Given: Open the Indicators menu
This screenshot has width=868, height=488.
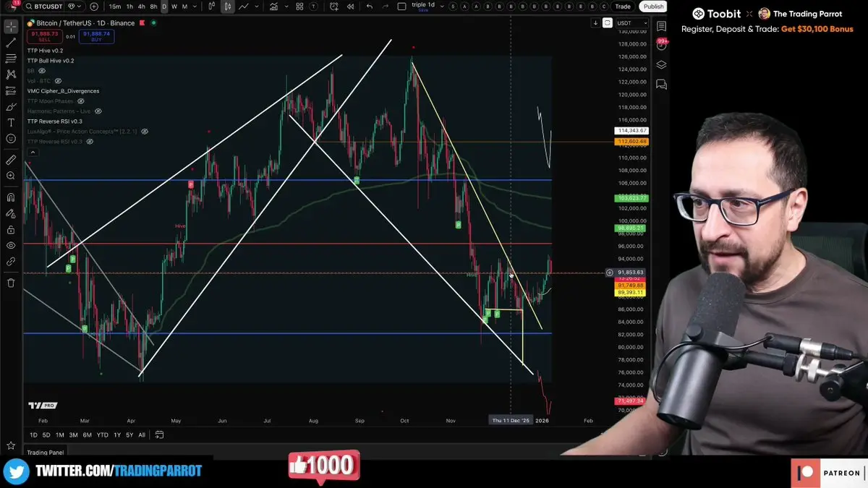Looking at the screenshot, I should [x=273, y=7].
